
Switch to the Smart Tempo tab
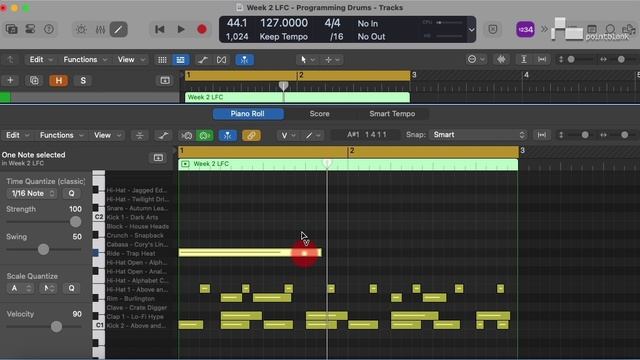(x=392, y=114)
